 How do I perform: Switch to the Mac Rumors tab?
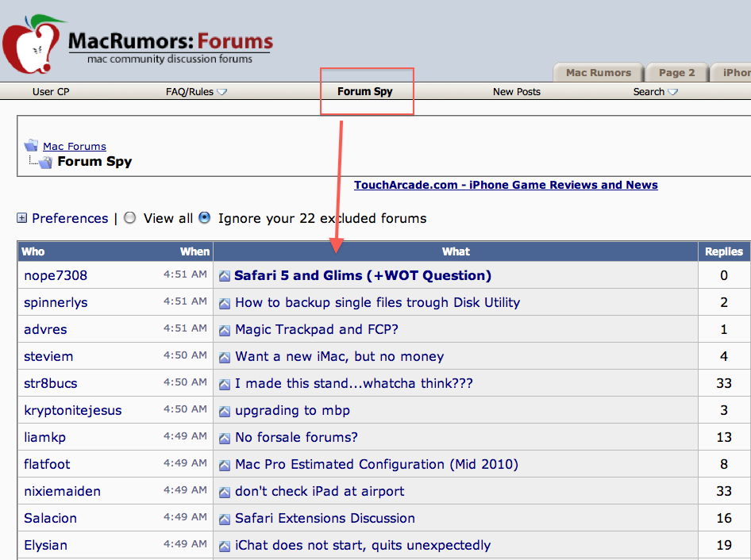(x=599, y=73)
